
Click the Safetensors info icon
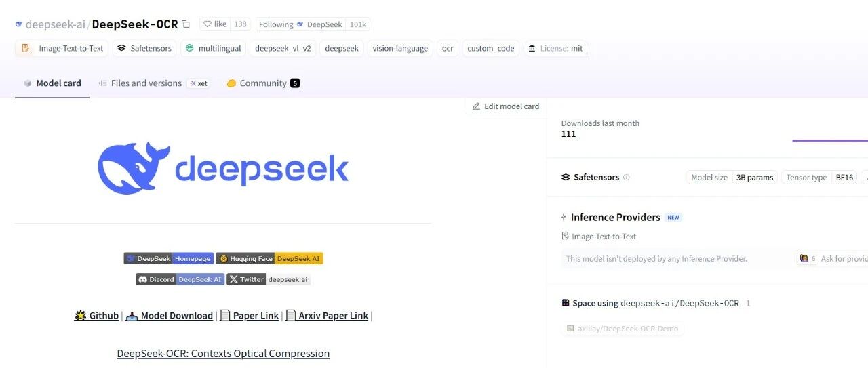click(626, 178)
